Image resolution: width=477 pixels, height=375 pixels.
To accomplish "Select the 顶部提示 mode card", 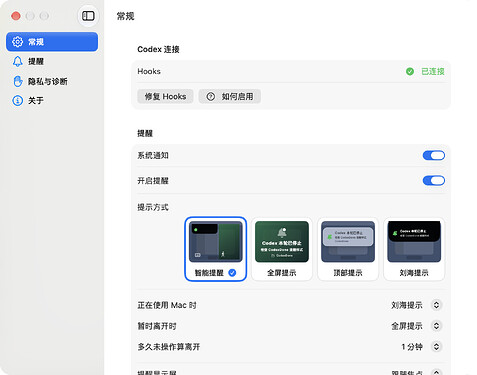I will [348, 249].
